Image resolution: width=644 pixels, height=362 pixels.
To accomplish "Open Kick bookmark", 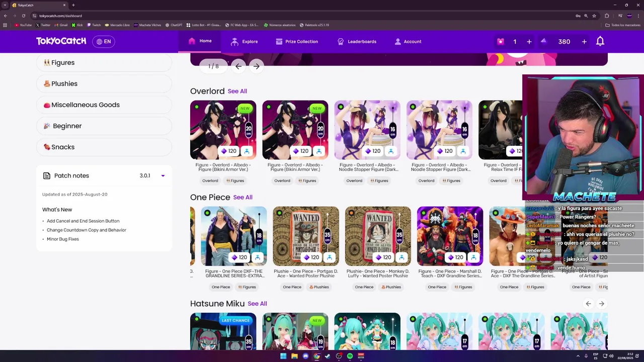I will click(77, 25).
